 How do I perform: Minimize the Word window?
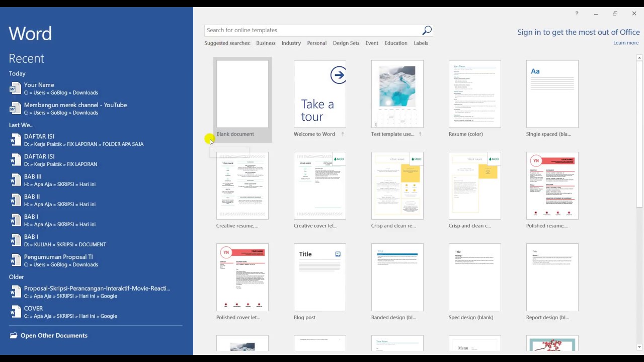coord(596,14)
